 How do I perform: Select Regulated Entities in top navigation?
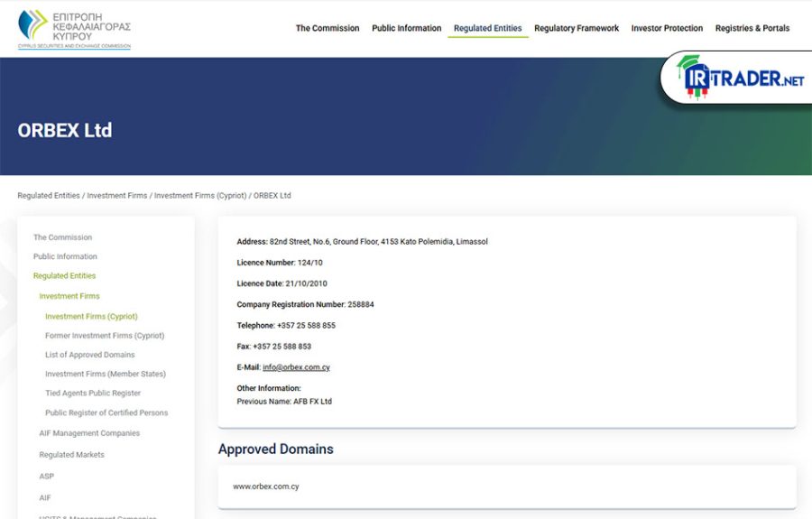(488, 28)
